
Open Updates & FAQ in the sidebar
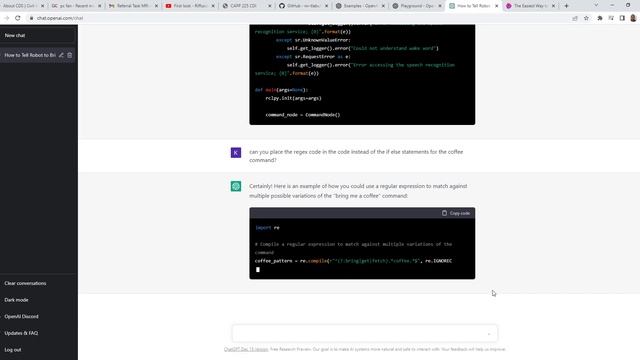[x=21, y=333]
